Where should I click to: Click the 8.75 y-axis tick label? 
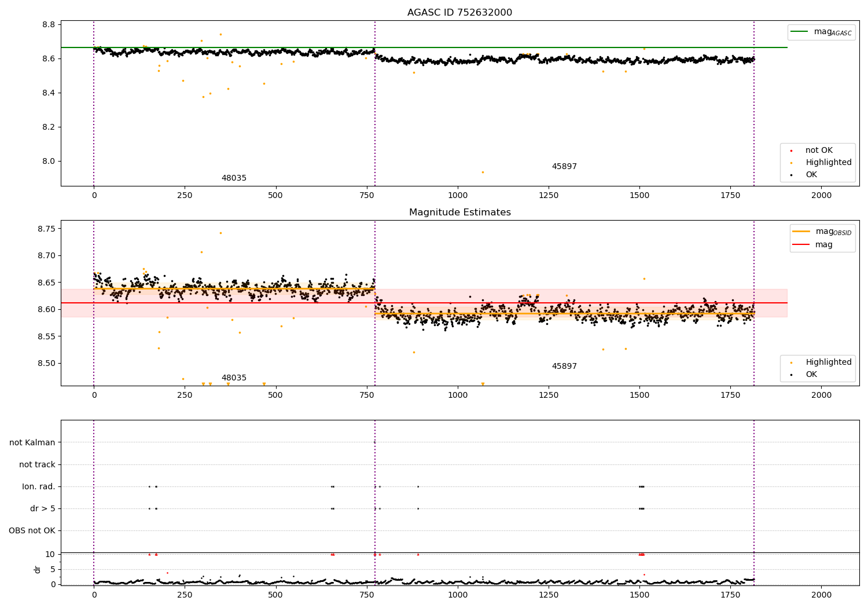(x=46, y=229)
